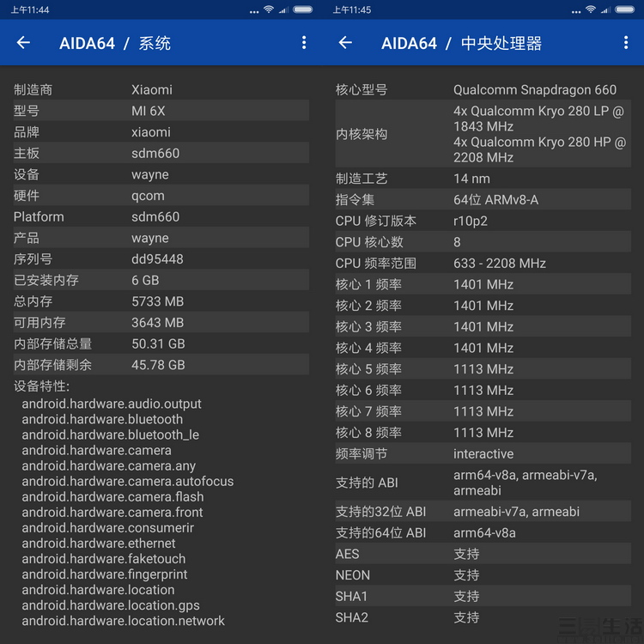Screen dimensions: 644x644
Task: Tap the 已安装内存 6 GB row
Action: click(x=161, y=280)
